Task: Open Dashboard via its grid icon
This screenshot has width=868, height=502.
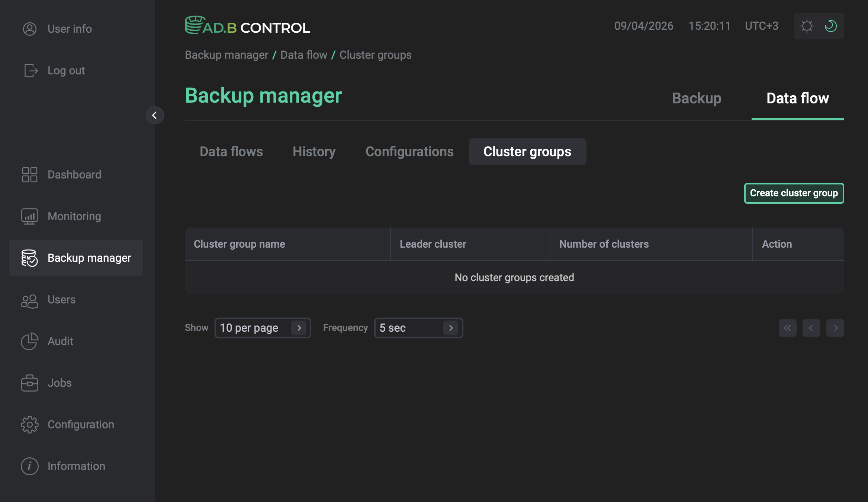Action: 30,175
